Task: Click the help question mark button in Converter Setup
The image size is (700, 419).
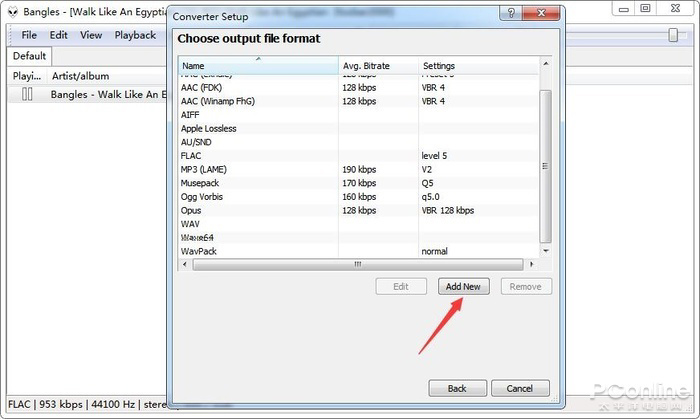Action: point(512,13)
